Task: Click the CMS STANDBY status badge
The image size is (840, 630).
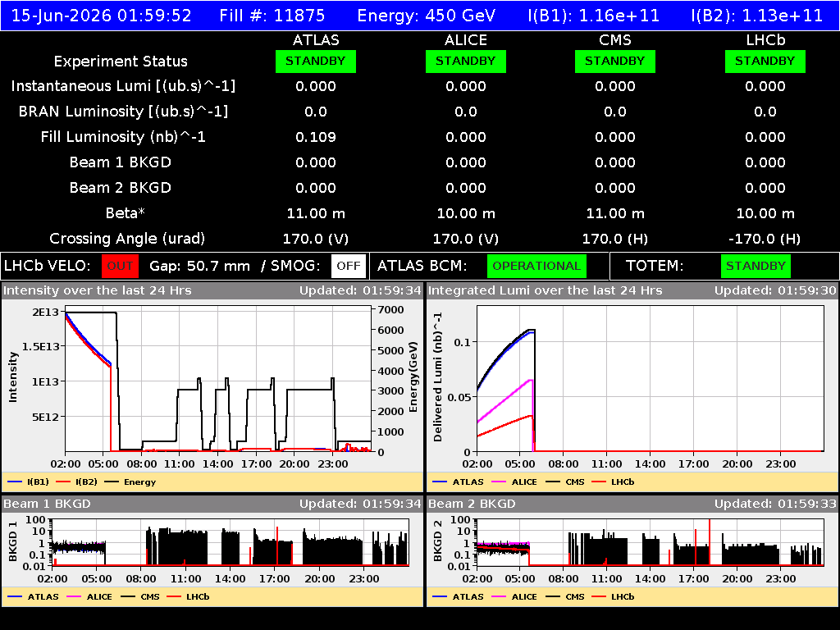Action: [x=615, y=62]
